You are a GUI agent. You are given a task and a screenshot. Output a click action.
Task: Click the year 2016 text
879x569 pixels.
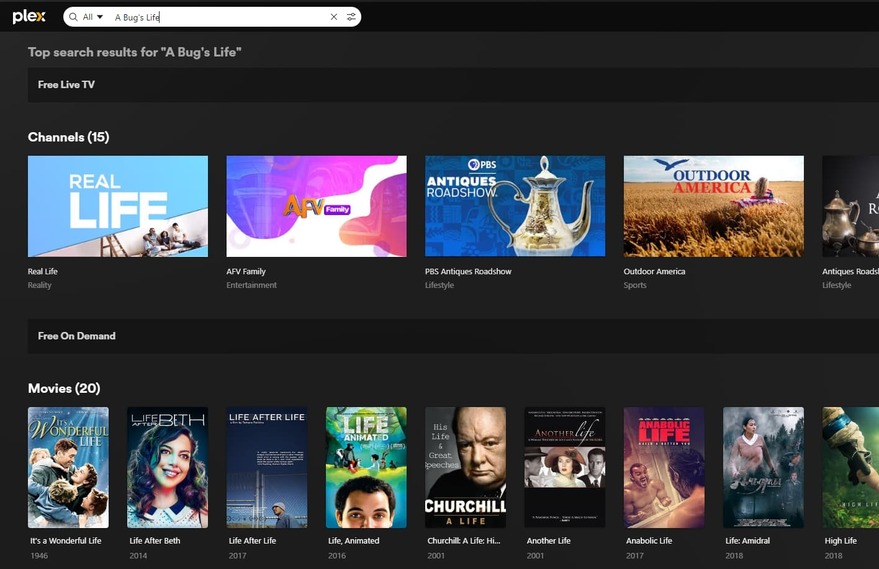(337, 556)
